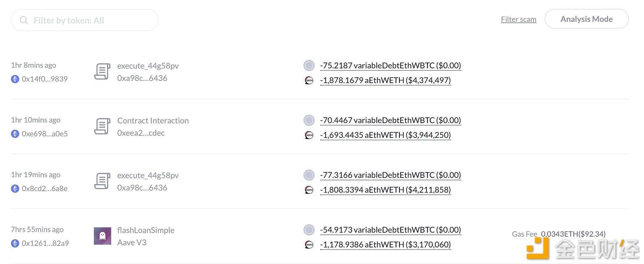Open -1,693.4435 aEthWETH token entry

[x=385, y=135]
